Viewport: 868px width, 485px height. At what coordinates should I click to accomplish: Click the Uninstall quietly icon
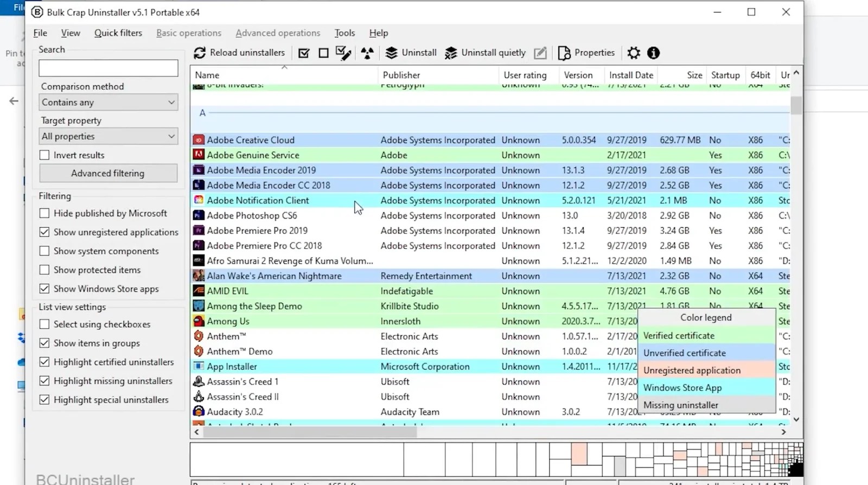pos(451,53)
